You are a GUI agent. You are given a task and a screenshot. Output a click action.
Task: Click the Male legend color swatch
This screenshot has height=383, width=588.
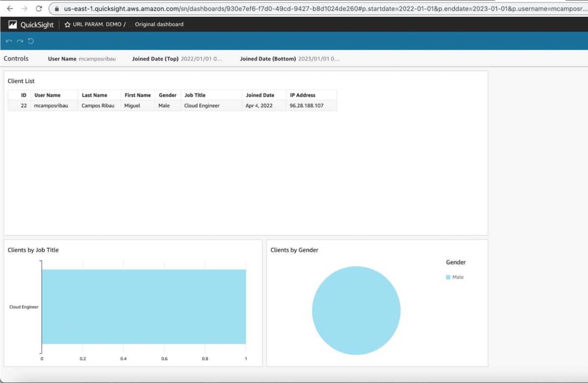[x=448, y=277]
